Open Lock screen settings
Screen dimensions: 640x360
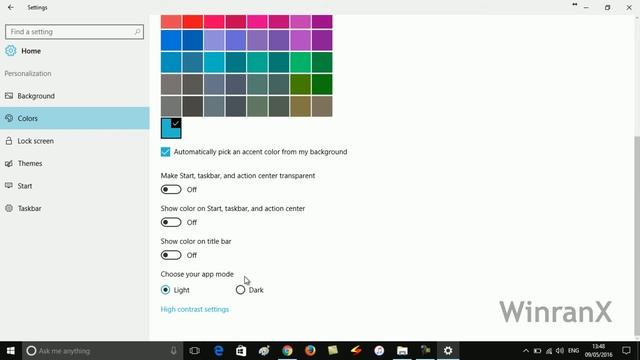(75, 141)
